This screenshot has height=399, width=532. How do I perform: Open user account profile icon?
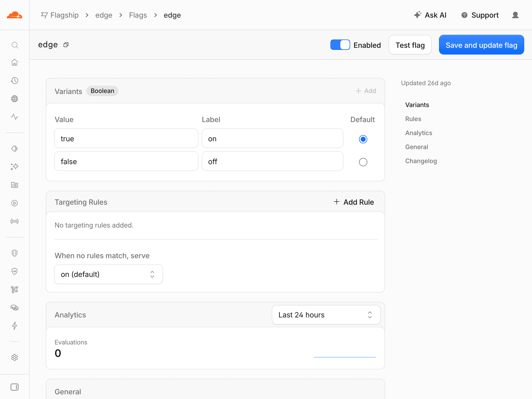[515, 15]
